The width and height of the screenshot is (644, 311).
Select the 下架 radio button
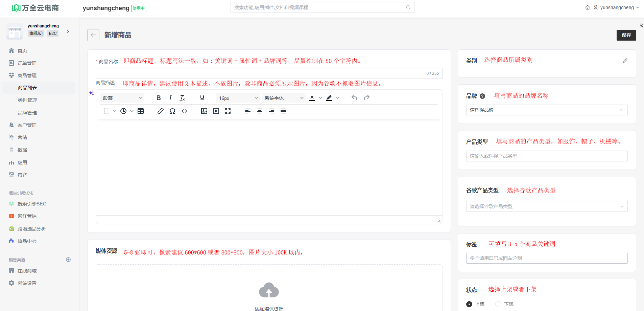(x=498, y=304)
